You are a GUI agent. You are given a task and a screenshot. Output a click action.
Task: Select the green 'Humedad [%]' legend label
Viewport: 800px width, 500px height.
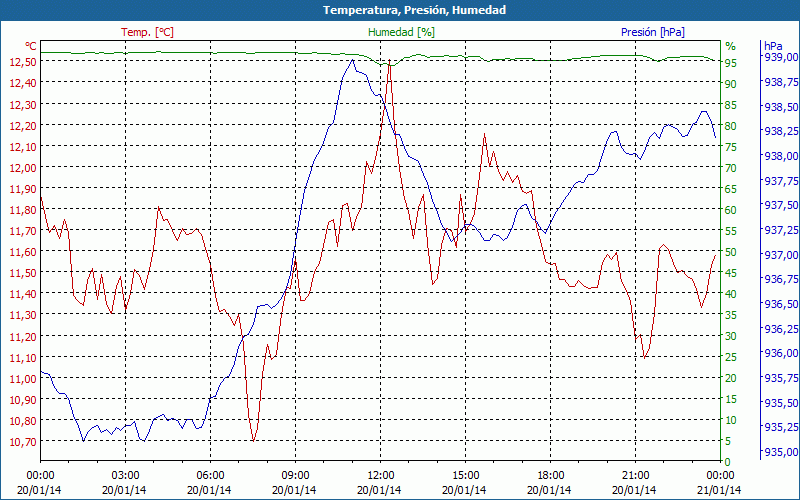pyautogui.click(x=401, y=32)
